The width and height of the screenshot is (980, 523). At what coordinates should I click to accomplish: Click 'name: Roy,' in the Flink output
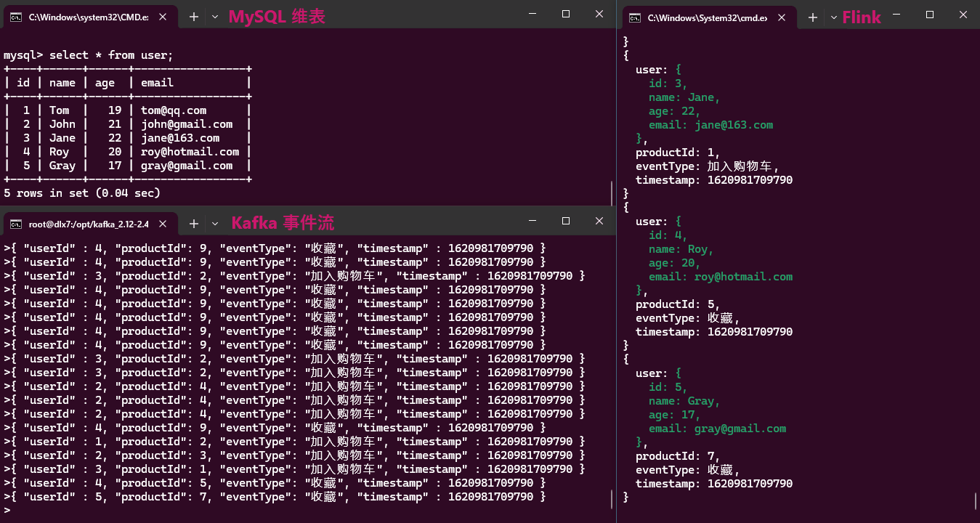681,249
